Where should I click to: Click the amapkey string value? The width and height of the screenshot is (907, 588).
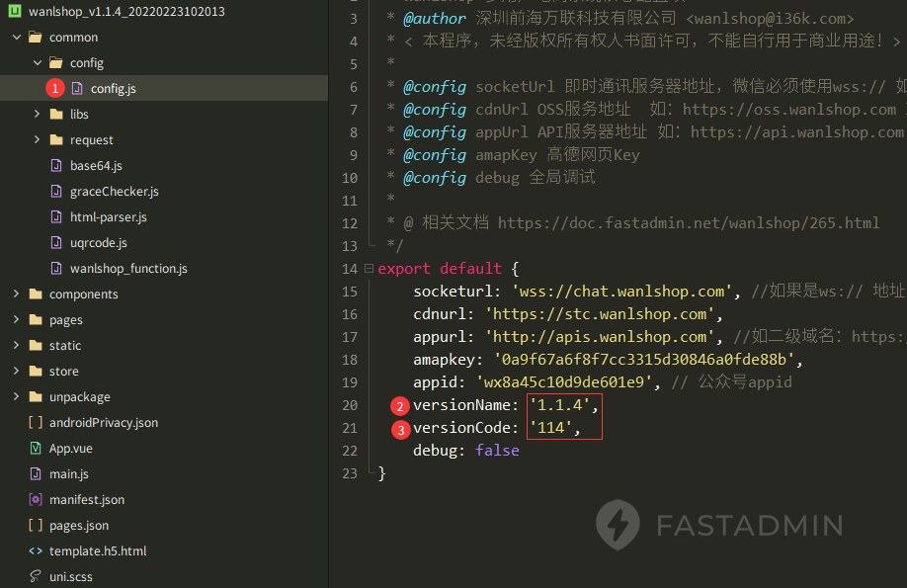pos(644,360)
